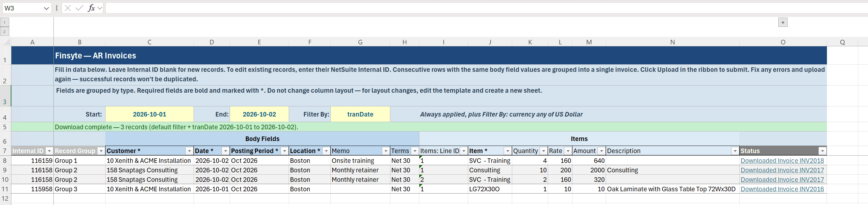Open the Downloaded Invoice INV2017 link in row 10

click(782, 180)
